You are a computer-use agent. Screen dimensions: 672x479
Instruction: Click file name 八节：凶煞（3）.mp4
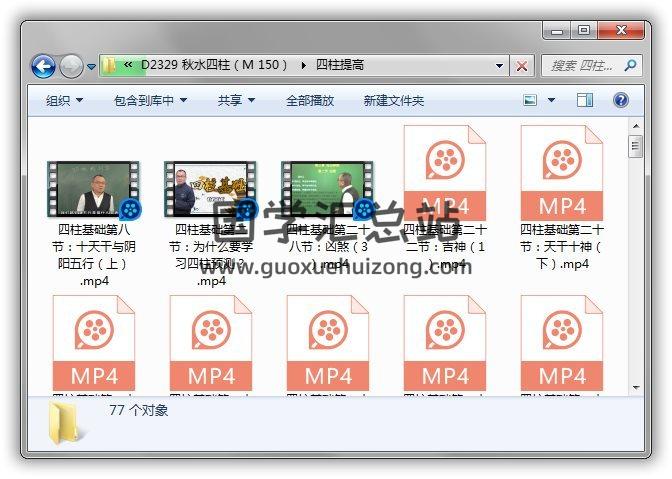point(328,247)
